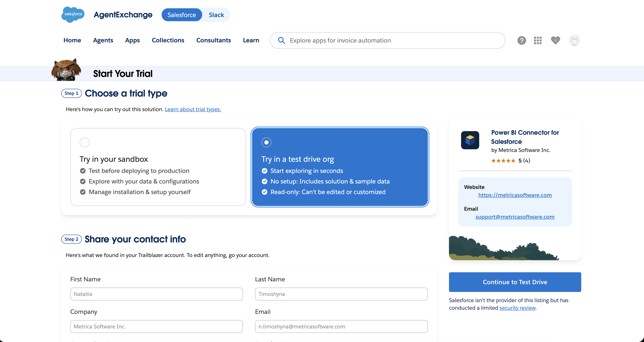Click the '5 (4)' rating count text
644x342 pixels.
pyautogui.click(x=524, y=160)
